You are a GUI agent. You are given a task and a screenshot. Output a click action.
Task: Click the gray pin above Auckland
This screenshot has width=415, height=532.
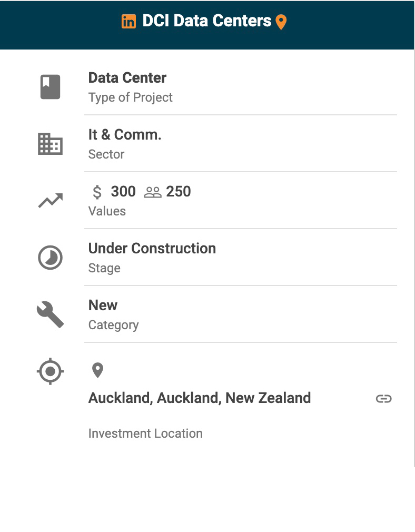tap(97, 370)
